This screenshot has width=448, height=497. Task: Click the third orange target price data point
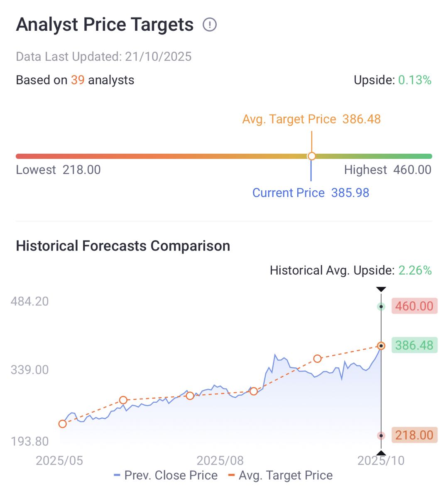(x=190, y=396)
